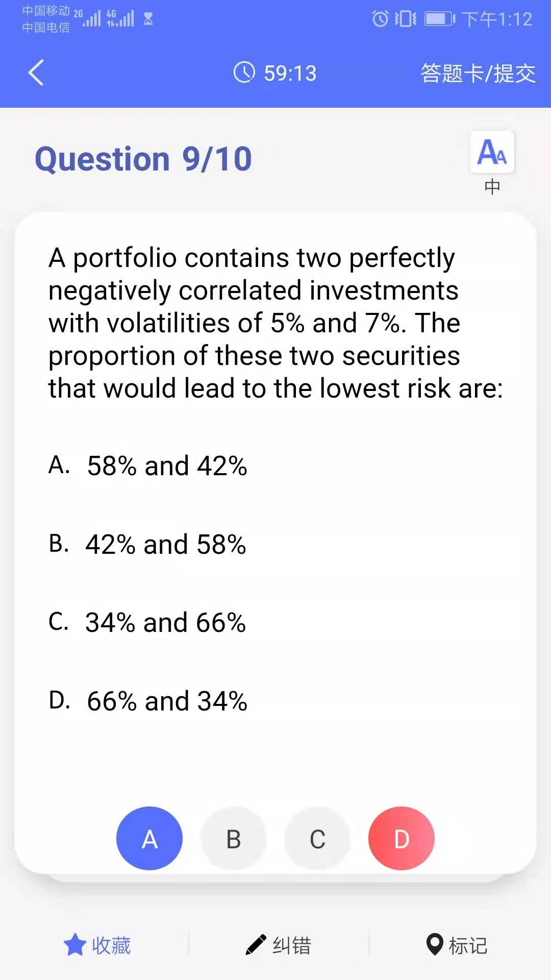
Task: Click the pencil correction icon
Action: tap(256, 945)
